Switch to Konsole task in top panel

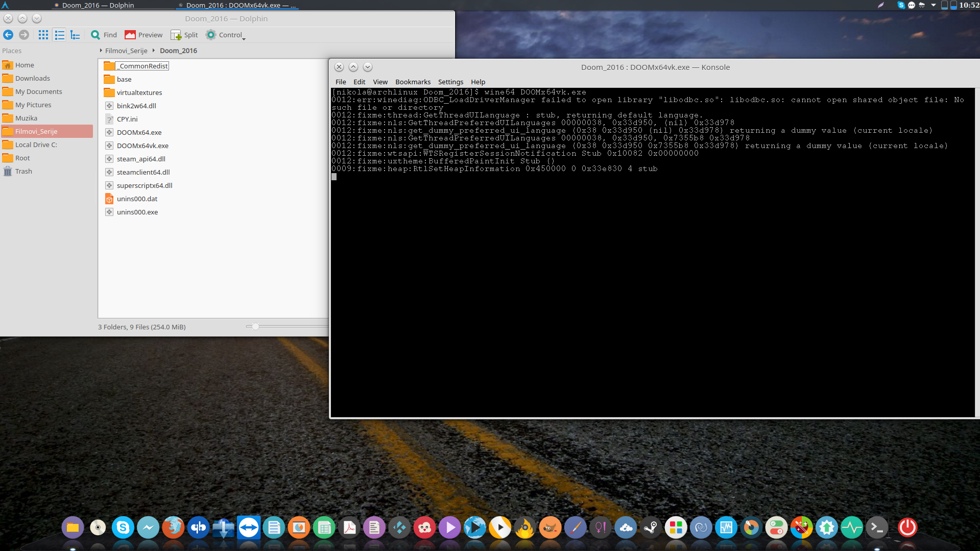[x=237, y=5]
